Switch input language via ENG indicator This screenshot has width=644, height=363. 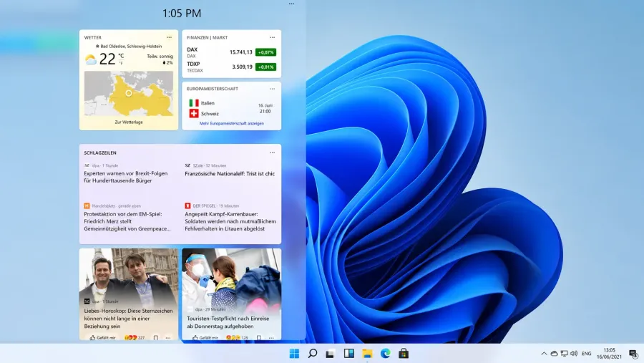coord(587,354)
